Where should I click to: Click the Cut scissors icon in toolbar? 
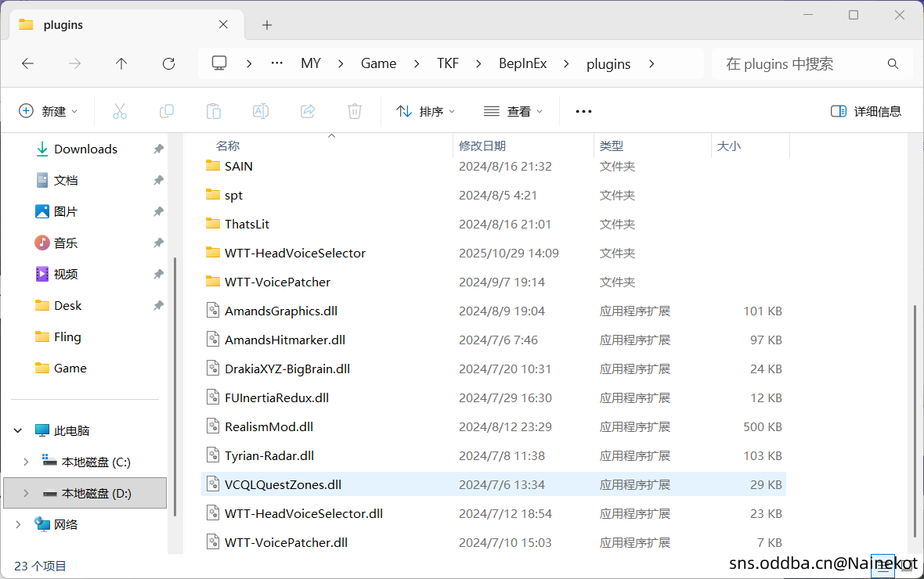(x=120, y=111)
